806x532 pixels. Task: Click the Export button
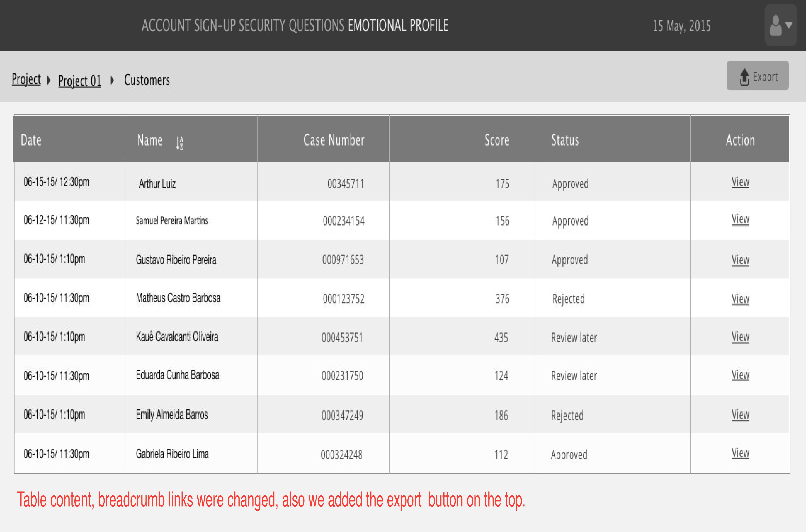click(757, 76)
